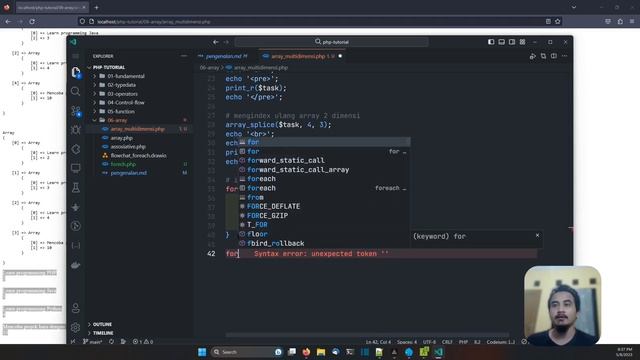Choose the floor suggestion
Image resolution: width=640 pixels, height=360 pixels.
coord(324,234)
